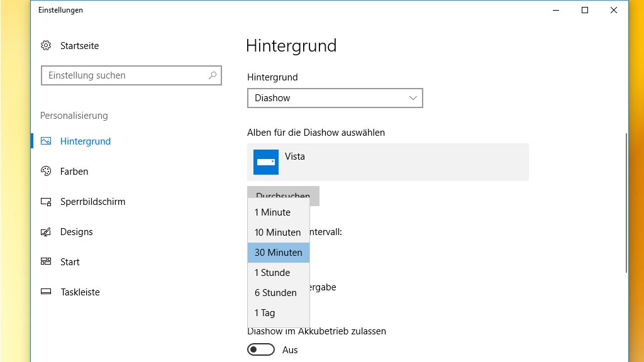Open the Farben settings page
This screenshot has height=362, width=644.
click(74, 172)
